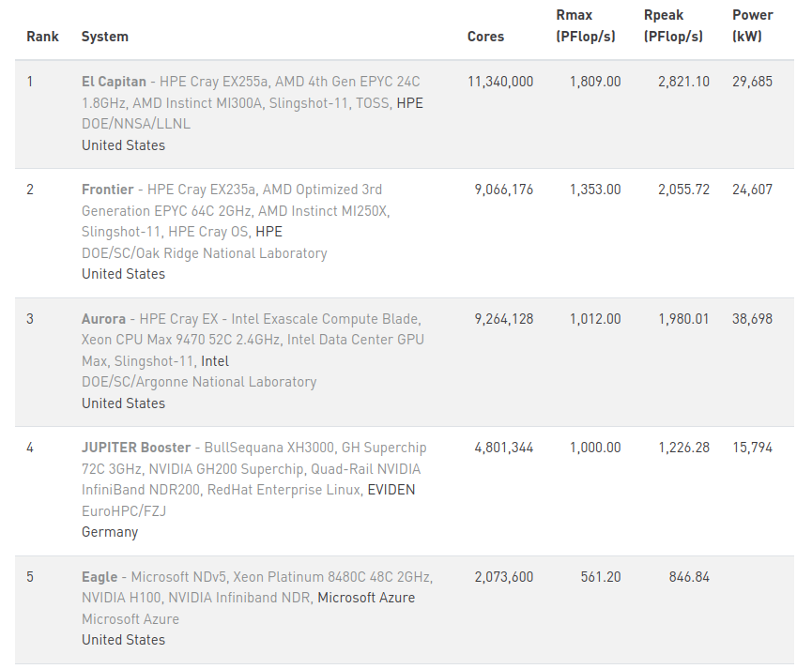Click the Rank column header
The image size is (812, 669).
42,37
